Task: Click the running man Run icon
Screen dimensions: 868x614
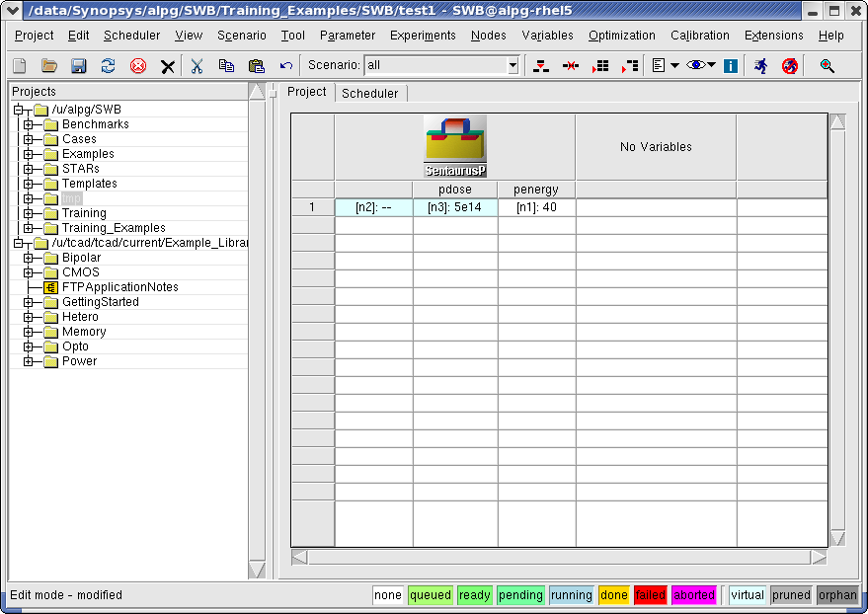Action: (760, 66)
